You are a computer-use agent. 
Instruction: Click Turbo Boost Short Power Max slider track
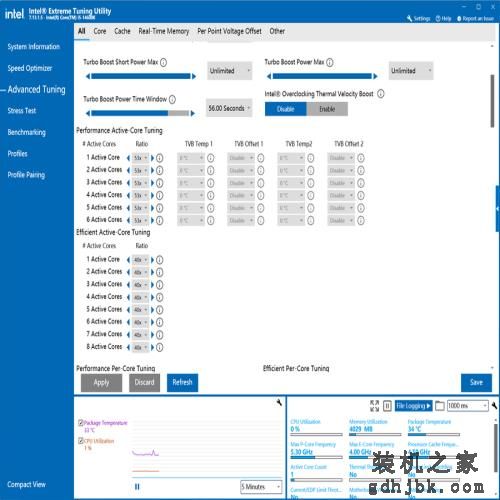click(141, 76)
